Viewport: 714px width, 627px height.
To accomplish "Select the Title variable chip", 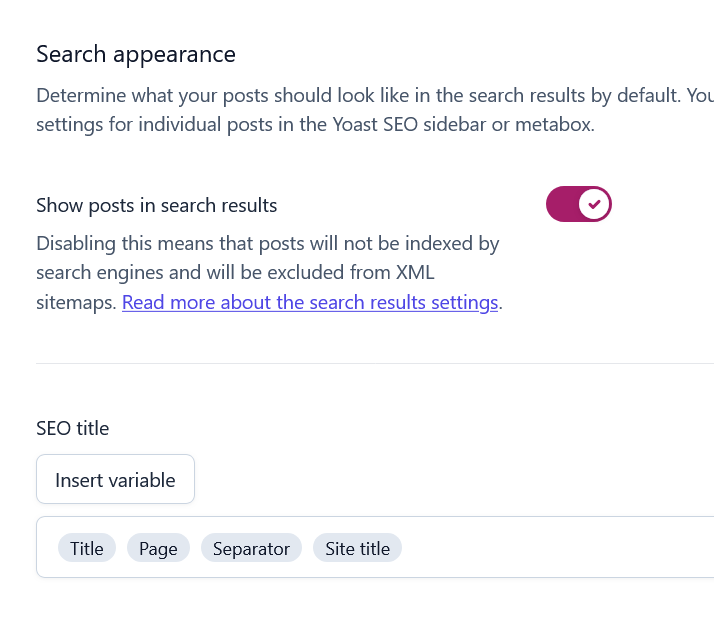I will point(87,548).
